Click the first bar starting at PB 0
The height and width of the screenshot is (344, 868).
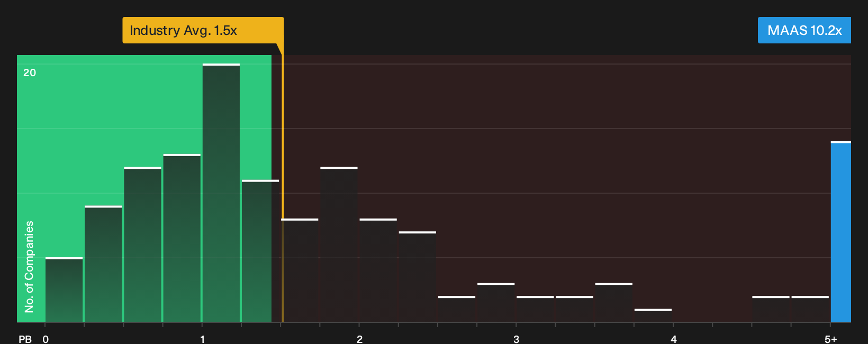pyautogui.click(x=64, y=290)
